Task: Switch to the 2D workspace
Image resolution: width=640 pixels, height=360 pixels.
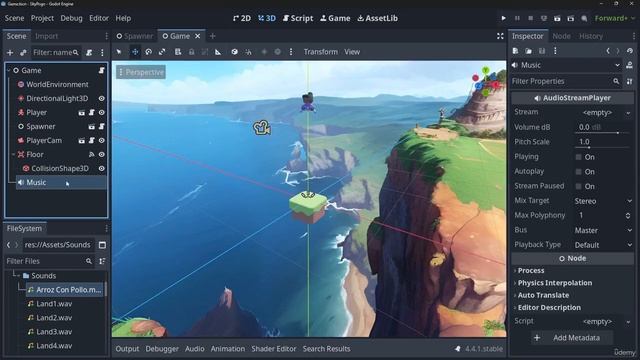Action: click(242, 18)
